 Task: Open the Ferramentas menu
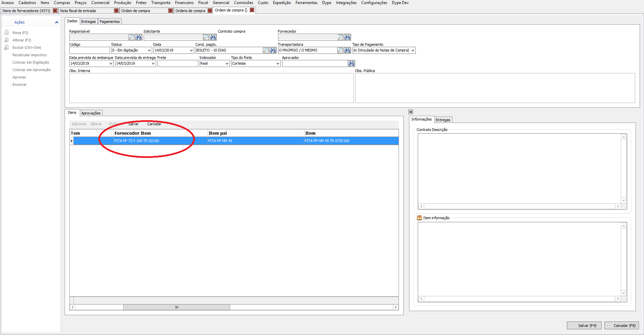(x=306, y=3)
